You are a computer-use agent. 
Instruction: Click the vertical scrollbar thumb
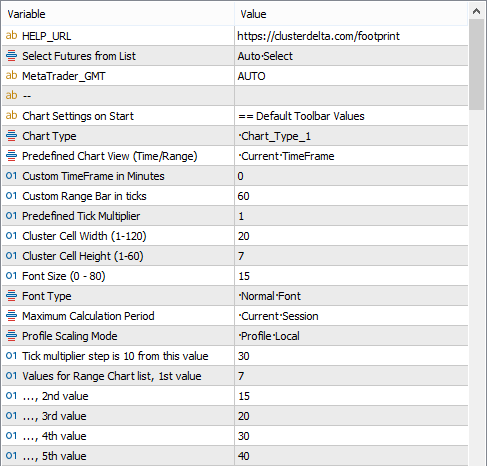tap(476, 65)
